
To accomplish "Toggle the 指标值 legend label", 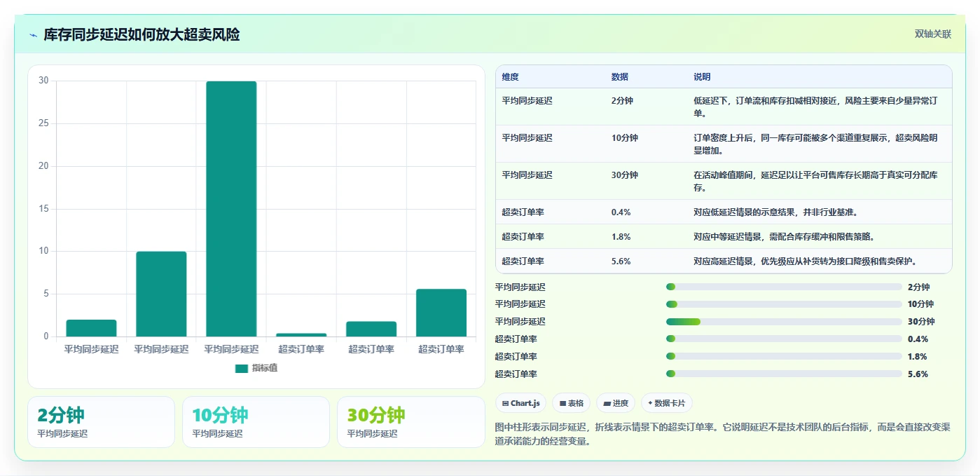I will pos(265,368).
